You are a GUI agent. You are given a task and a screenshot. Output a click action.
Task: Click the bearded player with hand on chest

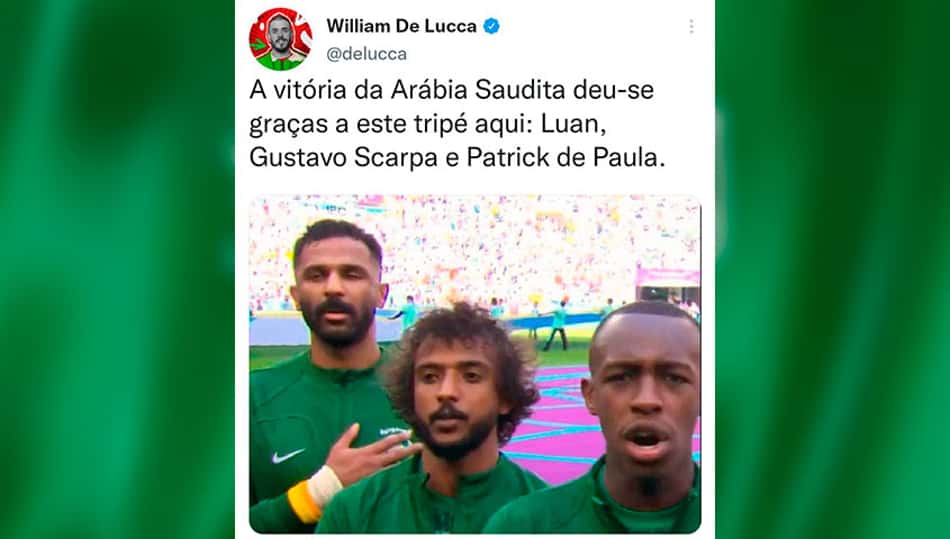point(338,291)
